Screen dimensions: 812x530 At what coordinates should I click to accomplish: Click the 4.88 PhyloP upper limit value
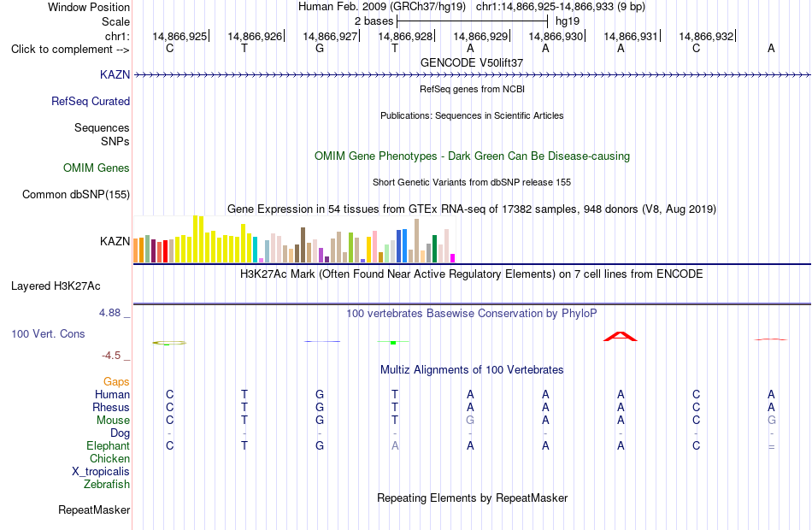(109, 313)
